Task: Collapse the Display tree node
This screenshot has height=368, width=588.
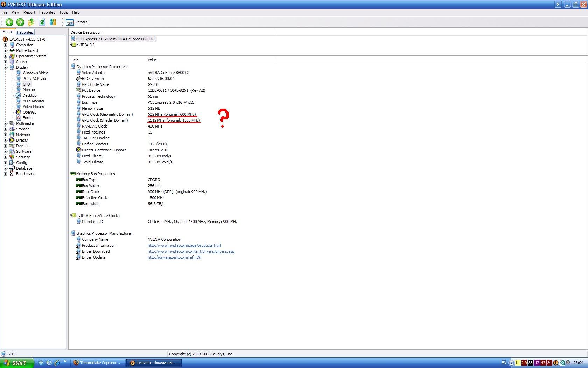Action: coord(5,67)
